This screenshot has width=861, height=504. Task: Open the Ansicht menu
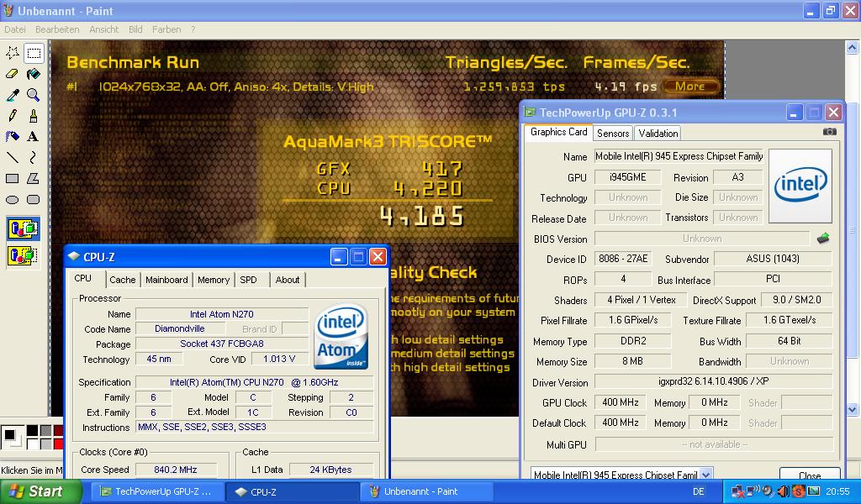[103, 29]
